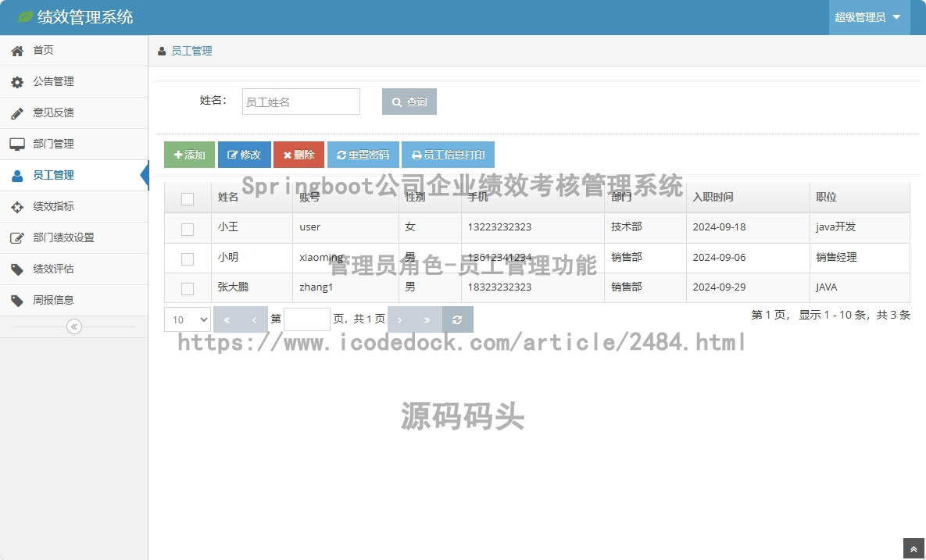Check the row checkbox for 小王
Screen dimensions: 926x560
coord(188,229)
